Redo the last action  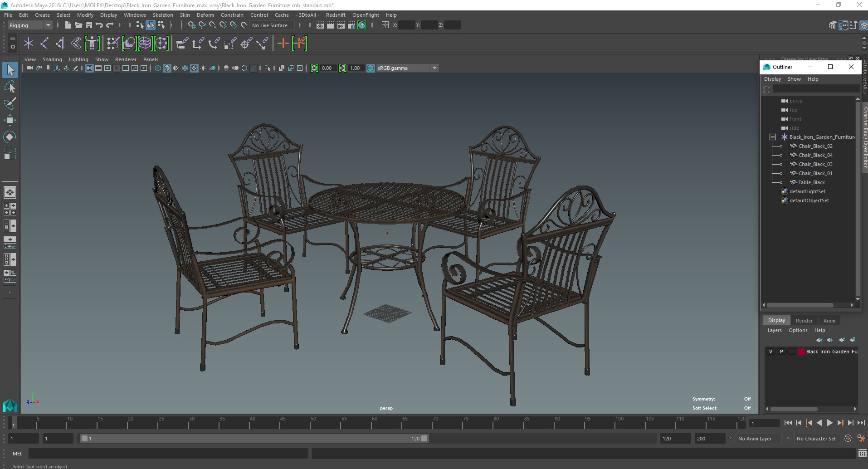pyautogui.click(x=110, y=25)
